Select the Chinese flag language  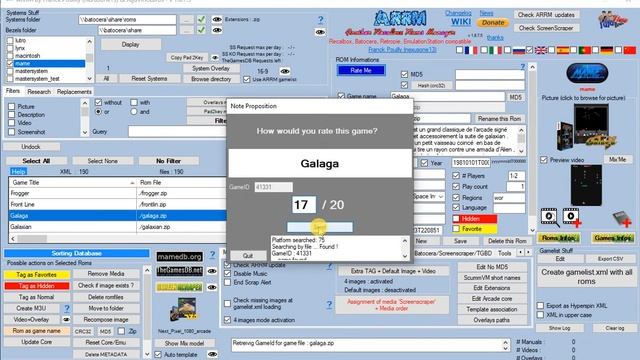tap(630, 50)
